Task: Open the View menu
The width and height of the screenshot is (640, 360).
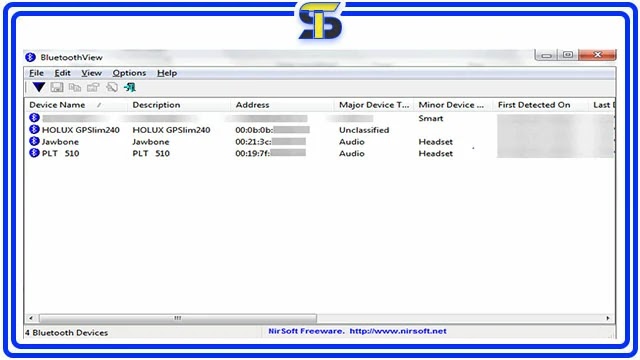Action: [x=91, y=73]
